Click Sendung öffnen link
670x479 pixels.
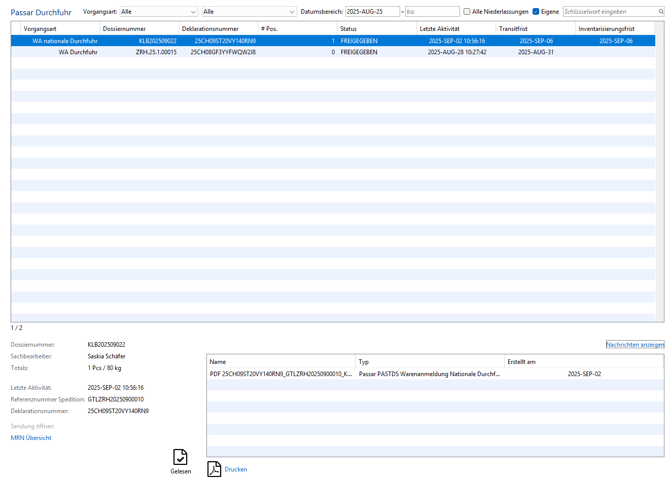(x=32, y=426)
